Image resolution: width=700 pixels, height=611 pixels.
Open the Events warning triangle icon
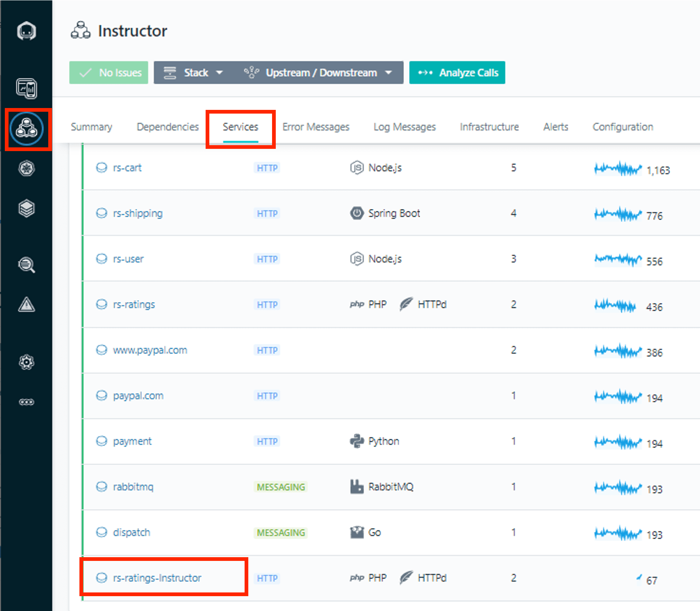pyautogui.click(x=26, y=305)
